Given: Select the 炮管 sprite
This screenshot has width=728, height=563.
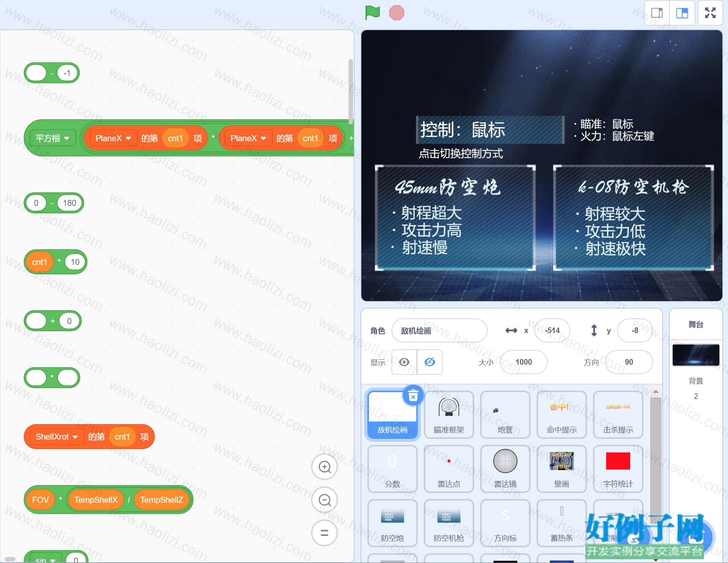Looking at the screenshot, I should coord(505,415).
